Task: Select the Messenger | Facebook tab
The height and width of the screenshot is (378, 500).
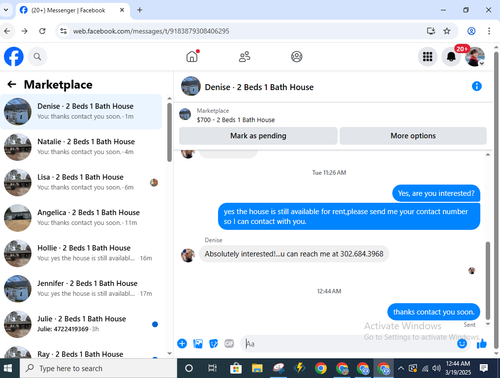Action: (x=68, y=10)
